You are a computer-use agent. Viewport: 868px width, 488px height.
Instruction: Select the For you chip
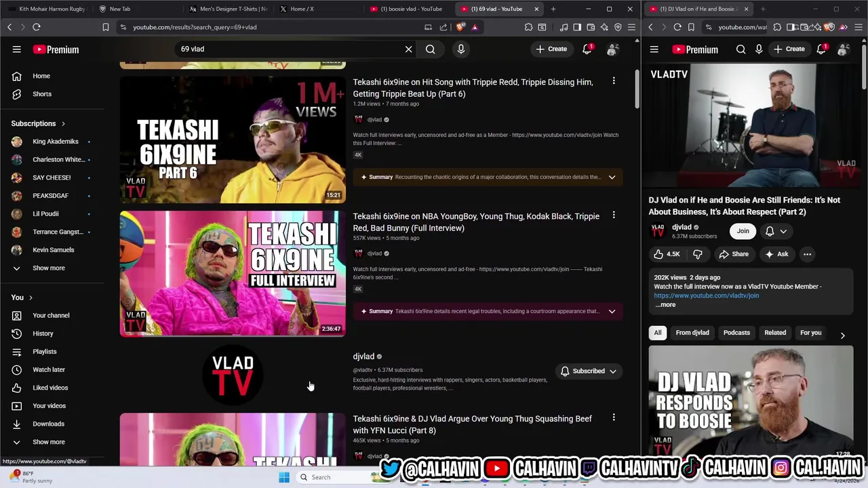pos(810,333)
